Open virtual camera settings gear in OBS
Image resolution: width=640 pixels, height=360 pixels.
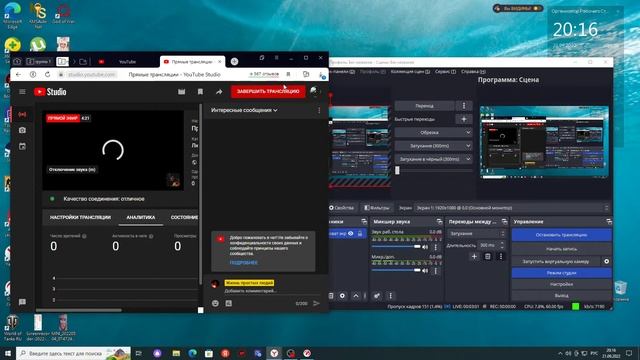click(x=607, y=261)
